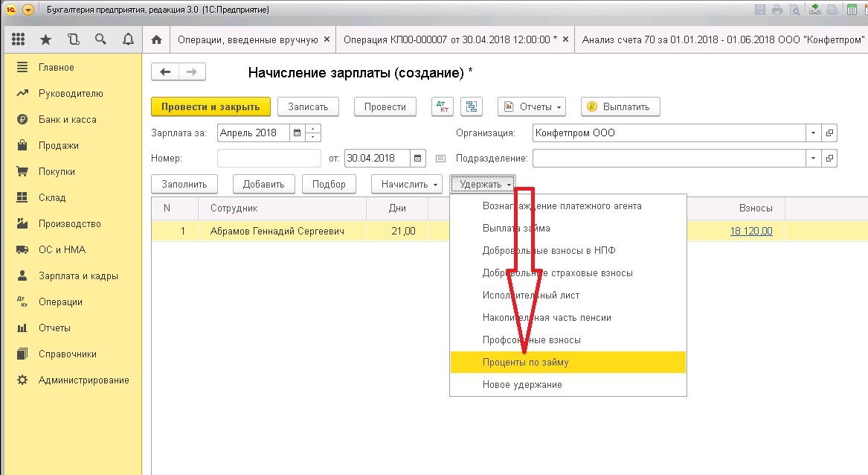Image resolution: width=868 pixels, height=475 pixels.
Task: Open the Начислить dropdown button
Action: click(407, 184)
